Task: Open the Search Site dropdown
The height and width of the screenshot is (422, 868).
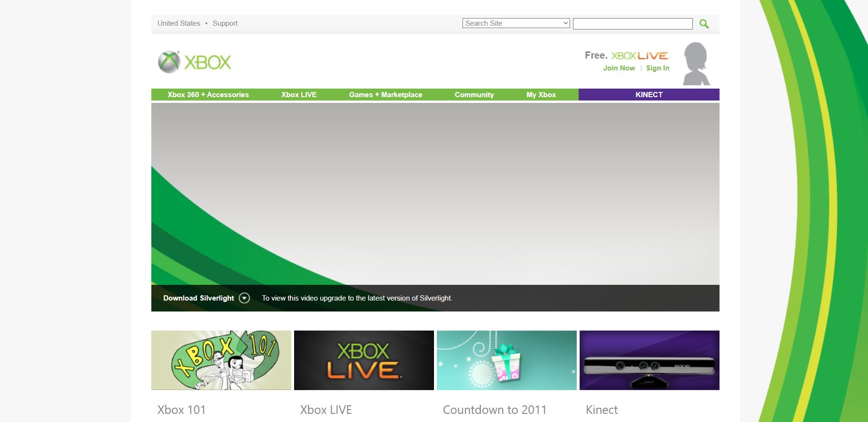Action: click(516, 23)
